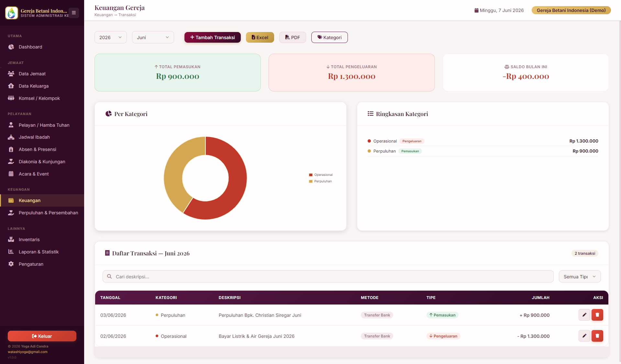
Task: Toggle Operasional legend in pie chart
Action: [x=321, y=175]
